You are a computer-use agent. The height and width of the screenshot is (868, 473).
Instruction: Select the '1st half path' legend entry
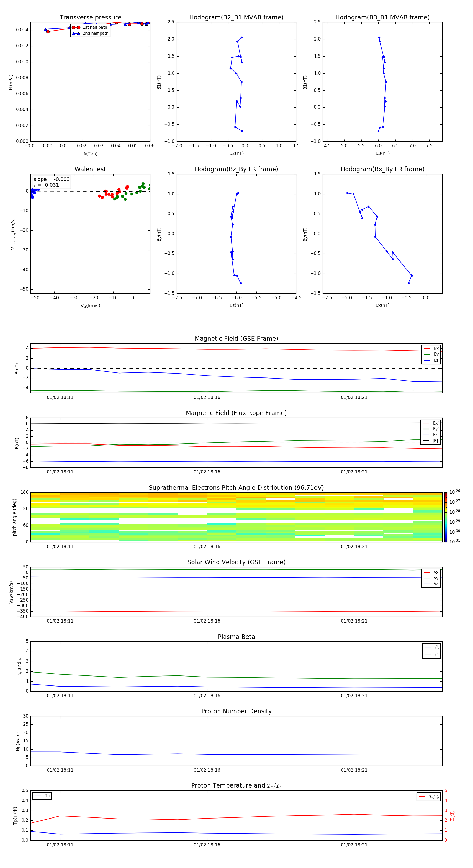[90, 27]
